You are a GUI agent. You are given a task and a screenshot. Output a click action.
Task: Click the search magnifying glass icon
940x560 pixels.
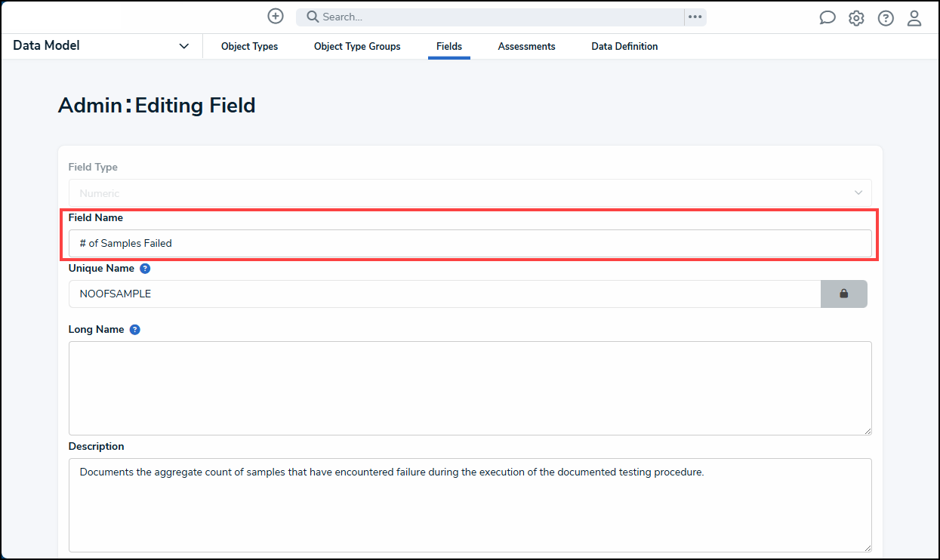312,17
